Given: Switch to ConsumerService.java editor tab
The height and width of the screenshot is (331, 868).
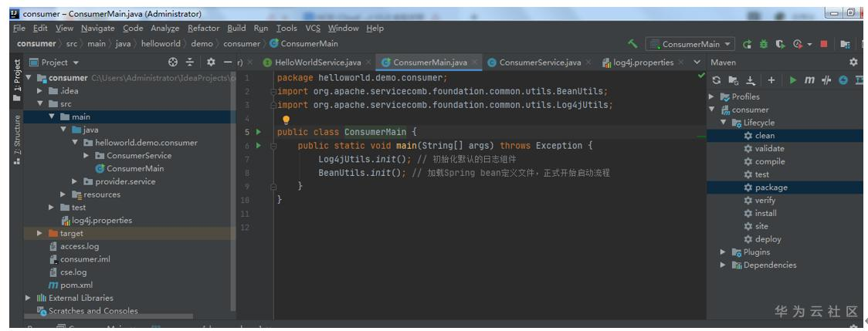Looking at the screenshot, I should tap(540, 62).
